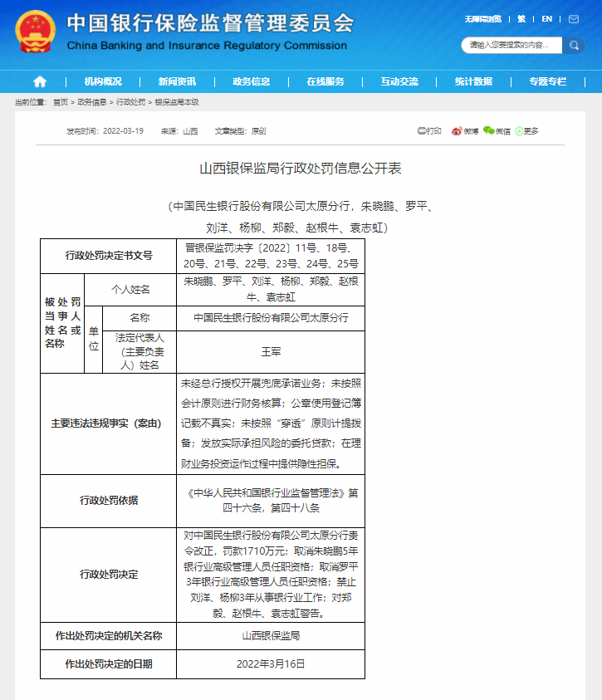Switch to traditional Chinese 繁
The height and width of the screenshot is (700, 602).
pyautogui.click(x=521, y=19)
